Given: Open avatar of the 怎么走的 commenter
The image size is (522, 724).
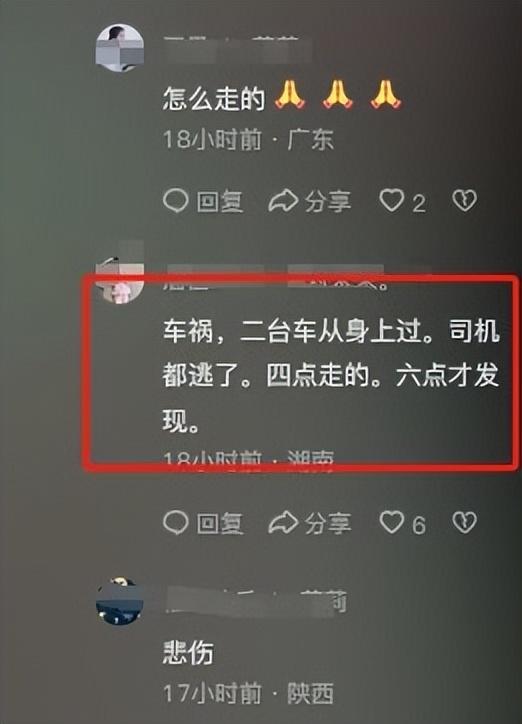Looking at the screenshot, I should point(120,48).
